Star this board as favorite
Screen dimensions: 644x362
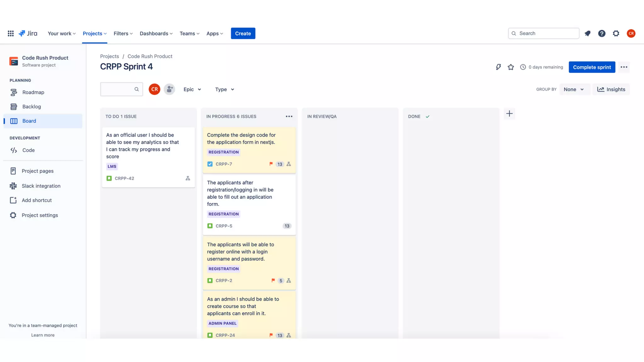click(x=511, y=67)
